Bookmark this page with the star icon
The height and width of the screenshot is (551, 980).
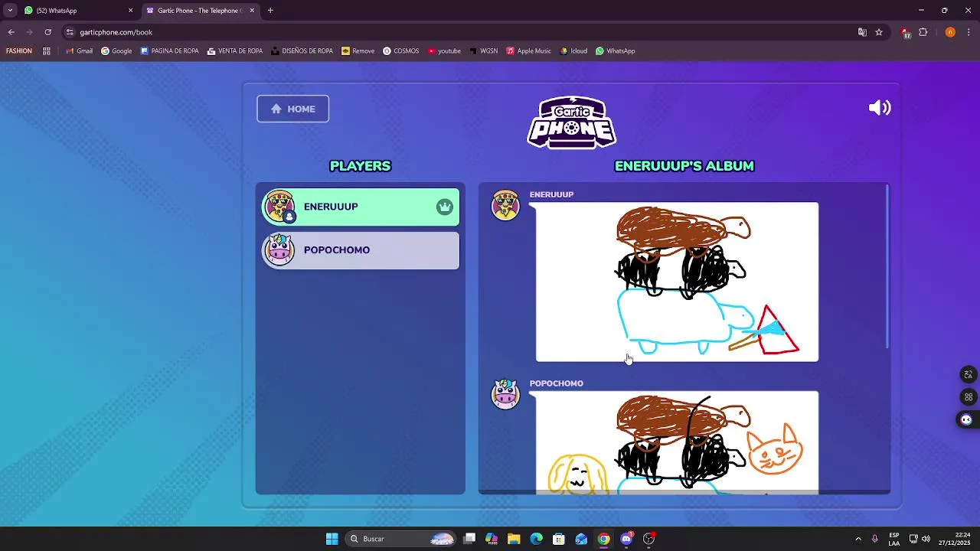(879, 32)
